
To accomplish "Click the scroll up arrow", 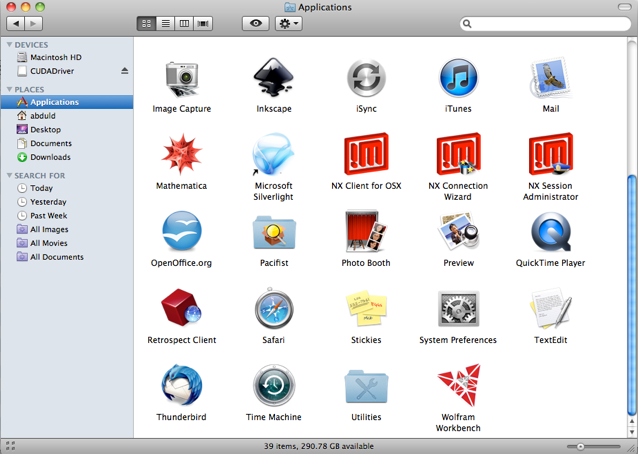I will point(632,422).
